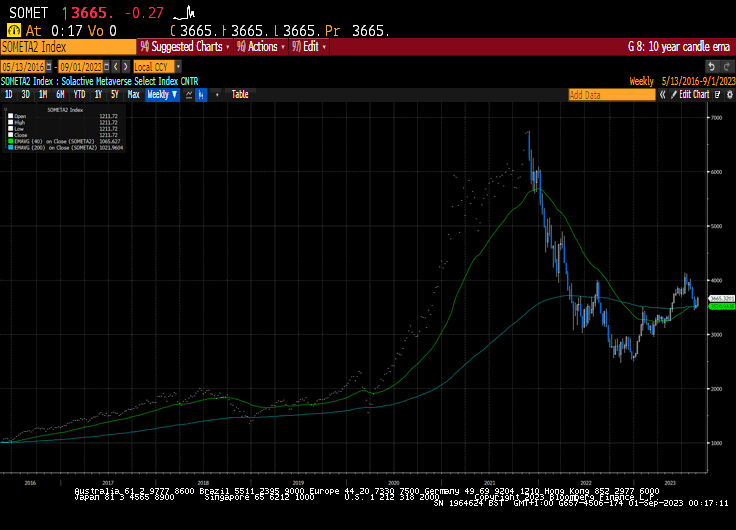Viewport: 736px width, 530px height.
Task: Switch to Table view
Action: [240, 95]
